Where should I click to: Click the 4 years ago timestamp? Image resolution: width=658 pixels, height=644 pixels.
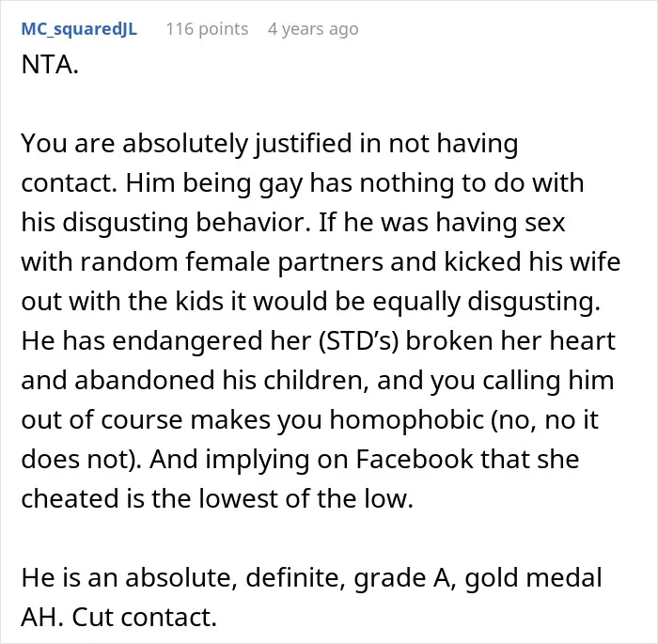pyautogui.click(x=313, y=29)
